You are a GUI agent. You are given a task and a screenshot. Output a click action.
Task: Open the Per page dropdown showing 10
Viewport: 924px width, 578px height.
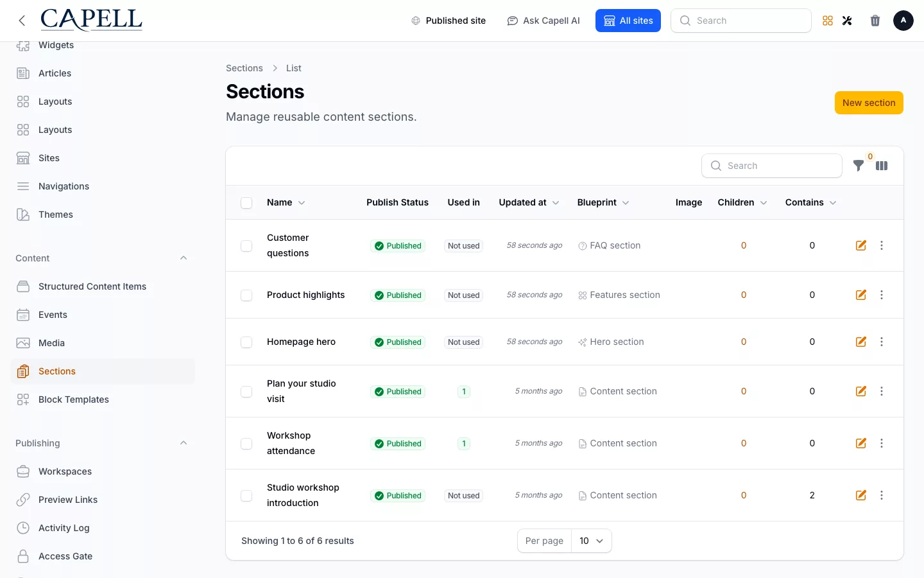592,541
